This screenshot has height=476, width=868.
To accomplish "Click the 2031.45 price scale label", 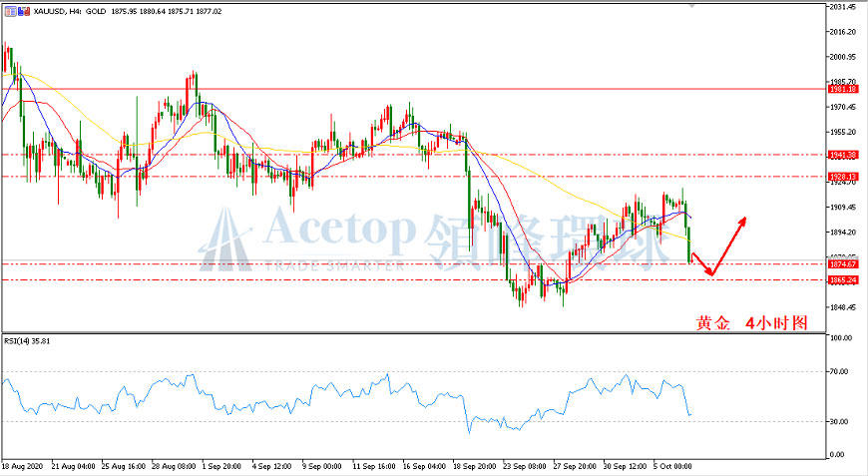I will click(x=842, y=7).
